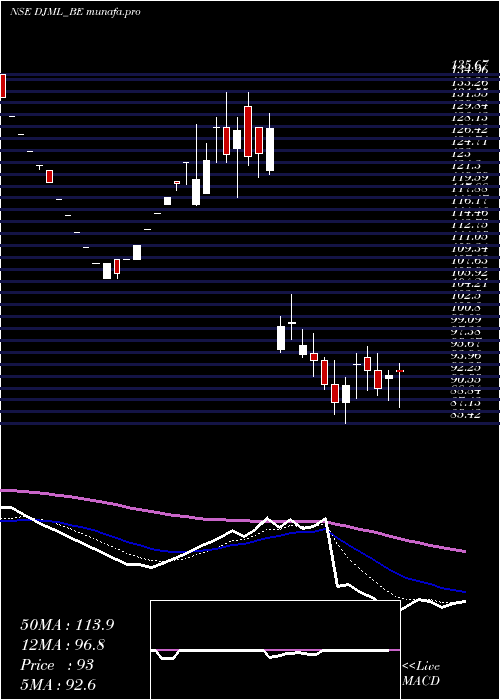Click the 85.42 lowest price label
Screen dimensions: 500x700
point(467,414)
